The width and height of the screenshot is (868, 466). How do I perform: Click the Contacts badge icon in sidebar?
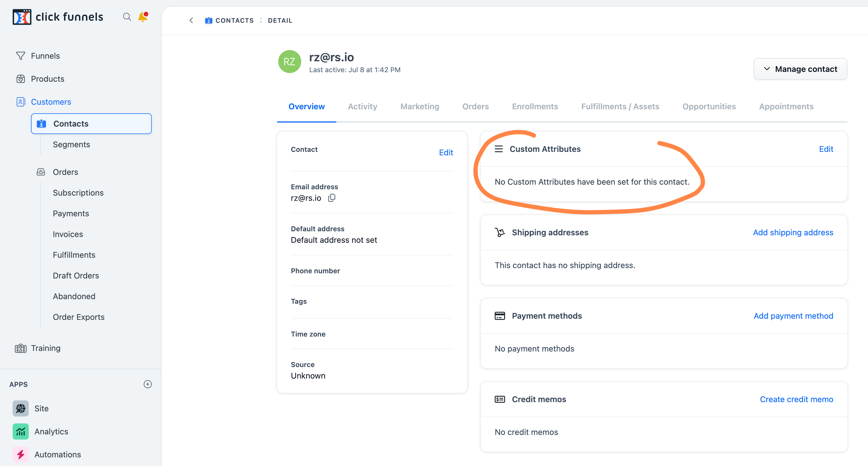pos(41,124)
